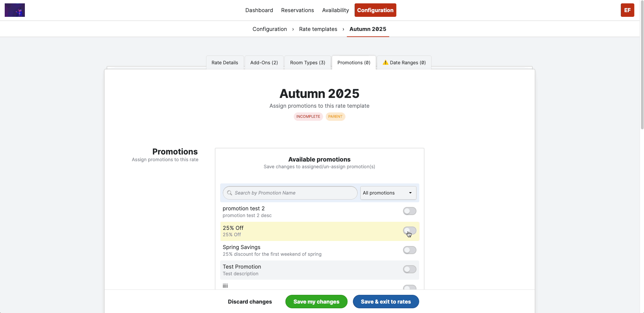This screenshot has height=313, width=644.
Task: Enable the Test Promotion switch
Action: (409, 269)
